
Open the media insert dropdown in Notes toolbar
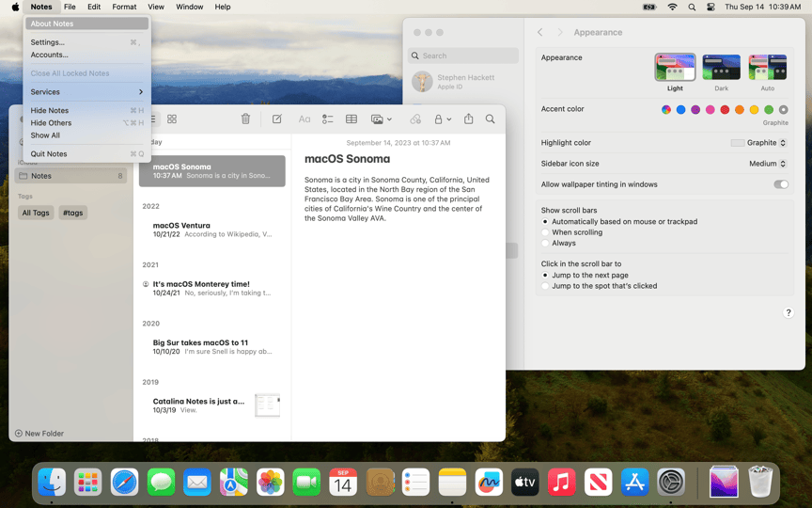(x=382, y=119)
